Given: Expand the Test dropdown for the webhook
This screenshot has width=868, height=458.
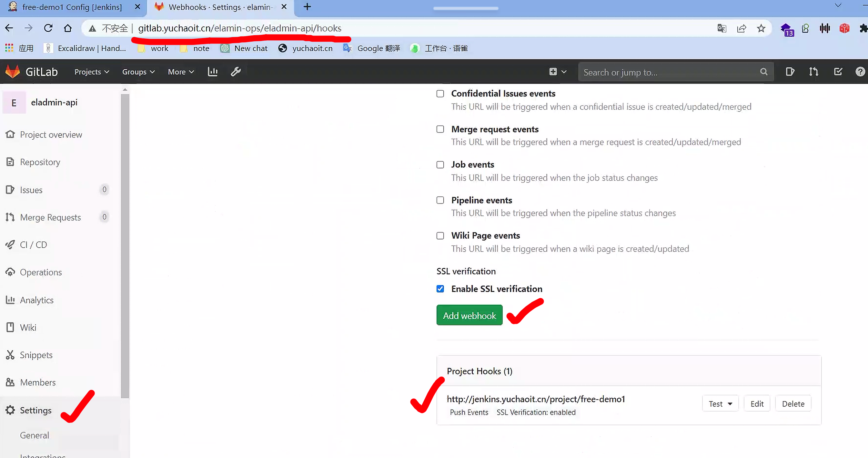Looking at the screenshot, I should point(720,403).
